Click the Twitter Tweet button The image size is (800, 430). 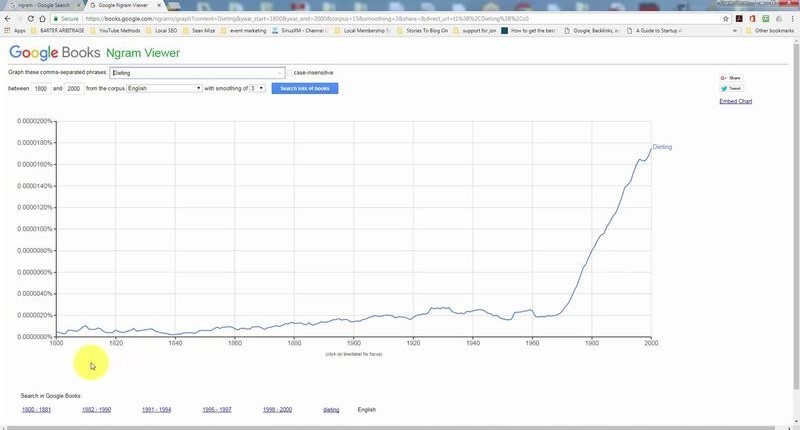[x=729, y=89]
